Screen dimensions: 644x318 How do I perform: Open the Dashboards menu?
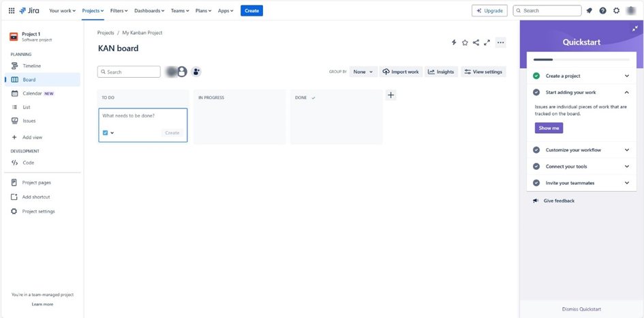point(149,11)
